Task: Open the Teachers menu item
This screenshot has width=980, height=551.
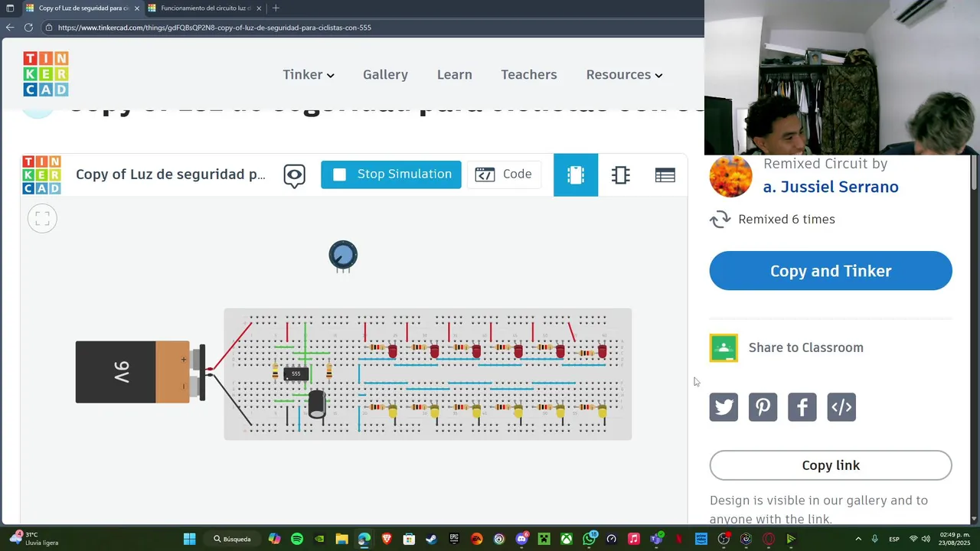Action: [529, 74]
